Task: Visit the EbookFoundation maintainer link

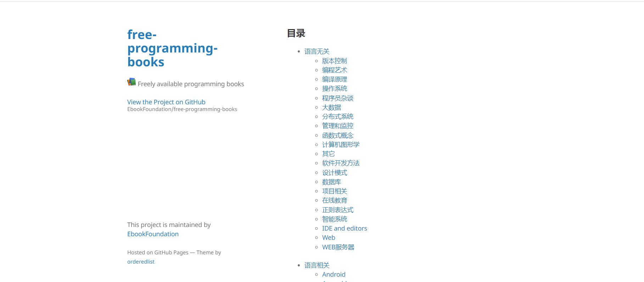Action: (153, 234)
